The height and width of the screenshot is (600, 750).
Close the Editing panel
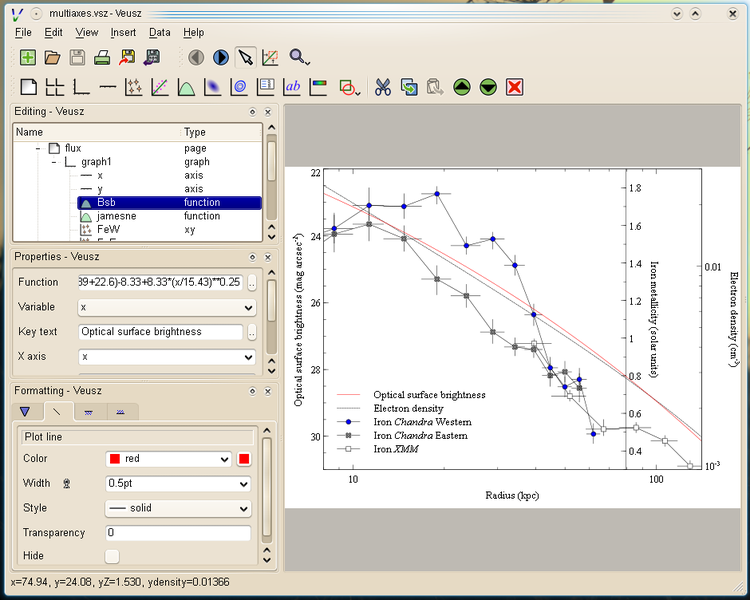click(268, 112)
